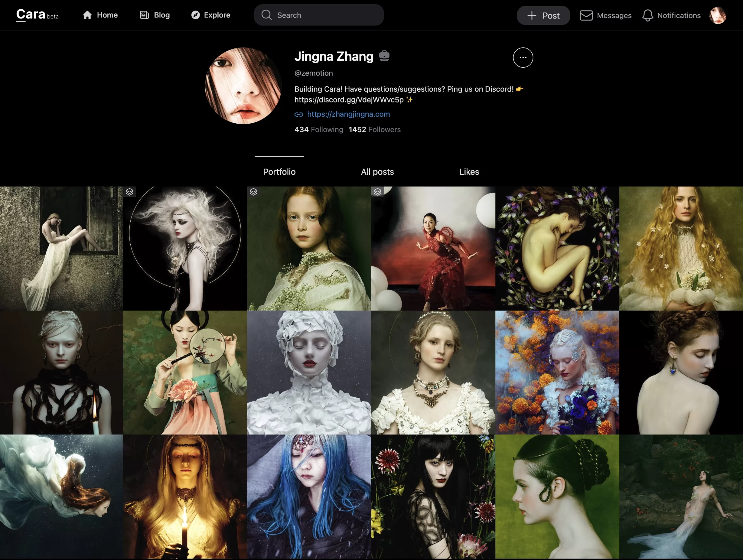Open Notifications bell icon
Image resolution: width=743 pixels, height=560 pixels.
648,15
